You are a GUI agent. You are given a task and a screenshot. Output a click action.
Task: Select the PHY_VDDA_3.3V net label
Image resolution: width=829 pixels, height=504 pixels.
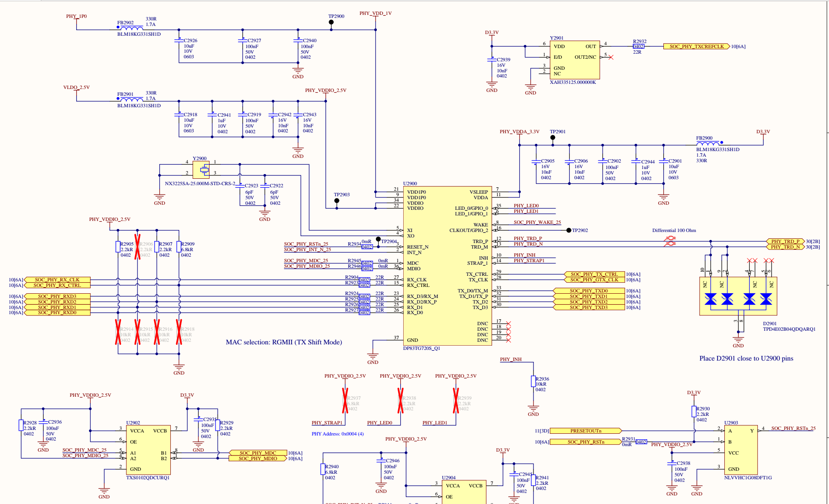pyautogui.click(x=519, y=132)
